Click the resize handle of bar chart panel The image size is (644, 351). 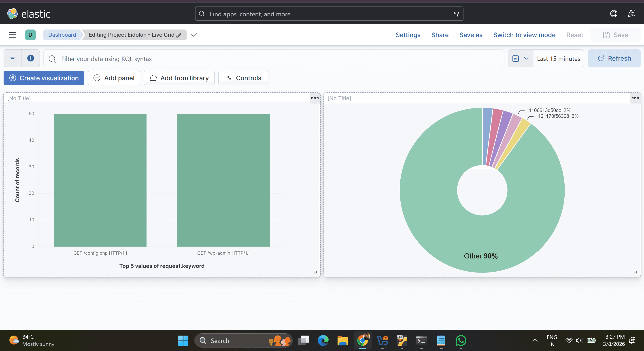[x=315, y=272]
